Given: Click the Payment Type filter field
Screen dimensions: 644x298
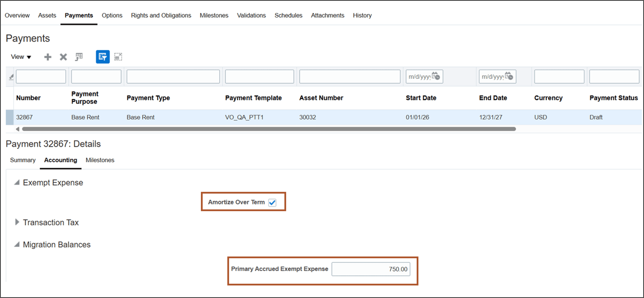Looking at the screenshot, I should (x=173, y=77).
